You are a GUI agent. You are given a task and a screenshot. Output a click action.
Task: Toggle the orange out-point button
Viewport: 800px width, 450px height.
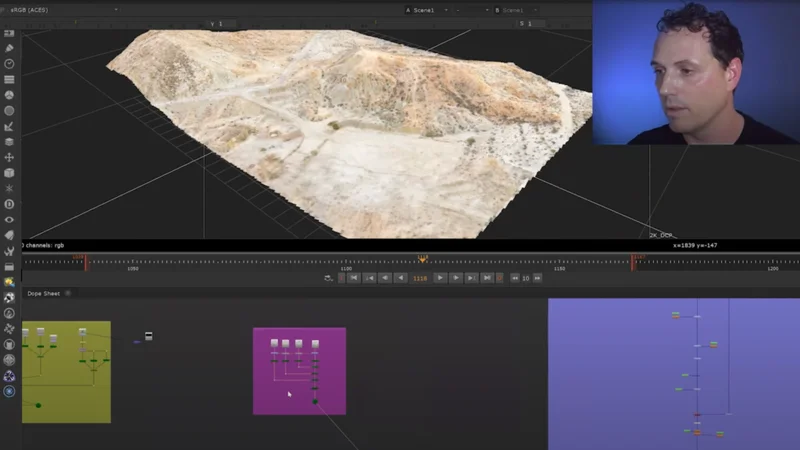click(500, 278)
